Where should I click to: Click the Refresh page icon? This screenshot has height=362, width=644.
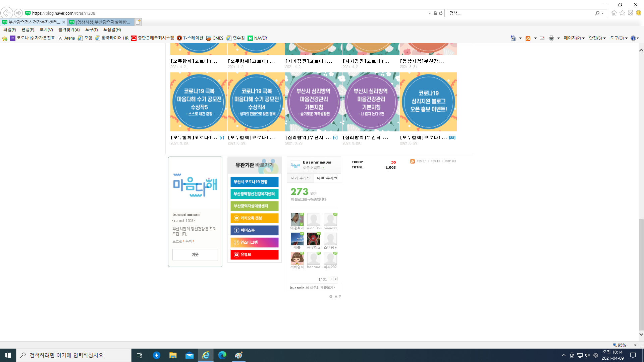[x=441, y=13]
